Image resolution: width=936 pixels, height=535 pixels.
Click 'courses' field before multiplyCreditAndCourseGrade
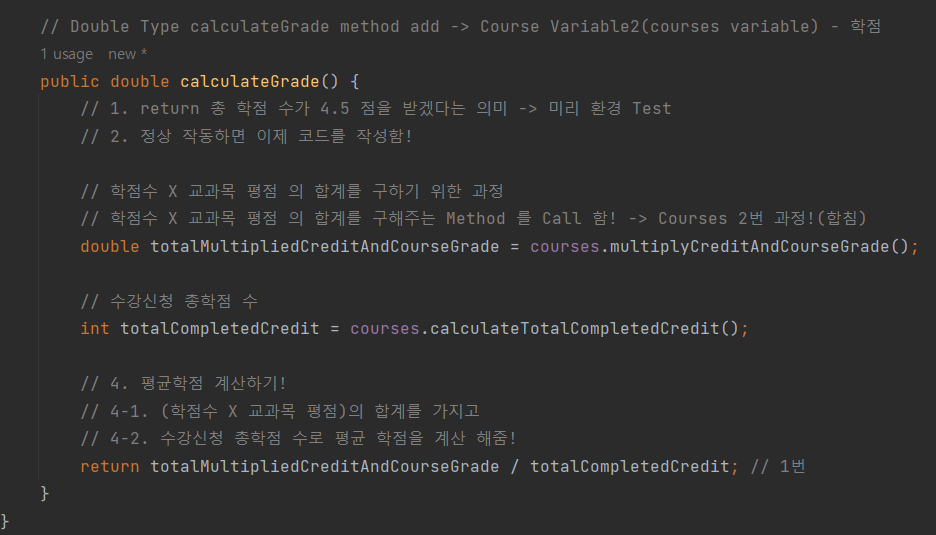565,247
